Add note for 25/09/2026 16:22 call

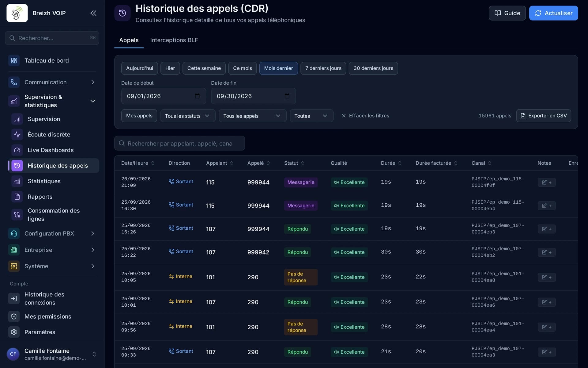[546, 252]
